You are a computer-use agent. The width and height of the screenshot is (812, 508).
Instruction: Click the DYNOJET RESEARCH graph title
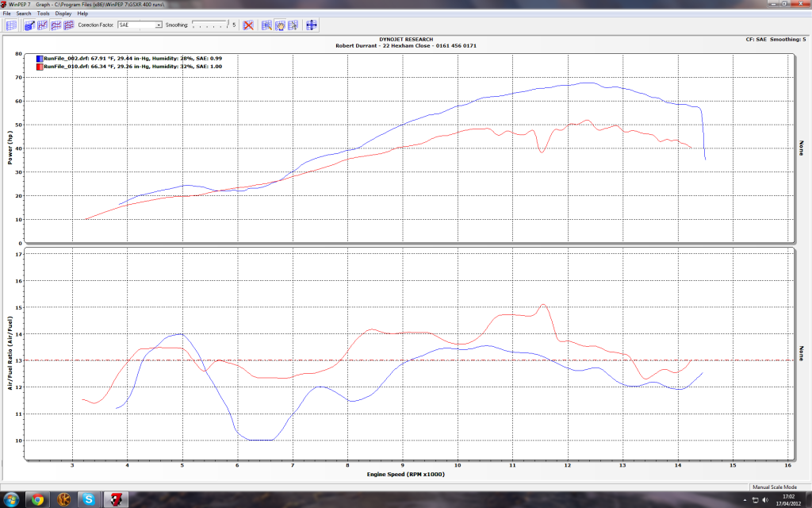point(406,40)
